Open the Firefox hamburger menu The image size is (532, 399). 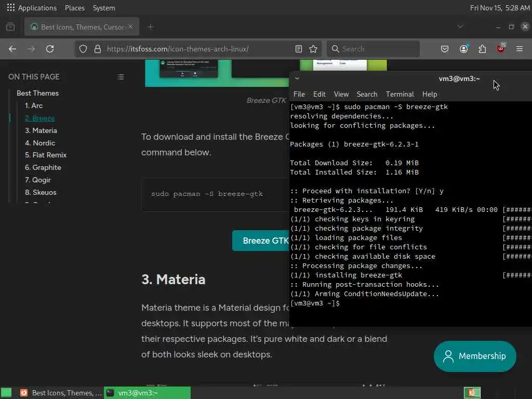coord(520,49)
